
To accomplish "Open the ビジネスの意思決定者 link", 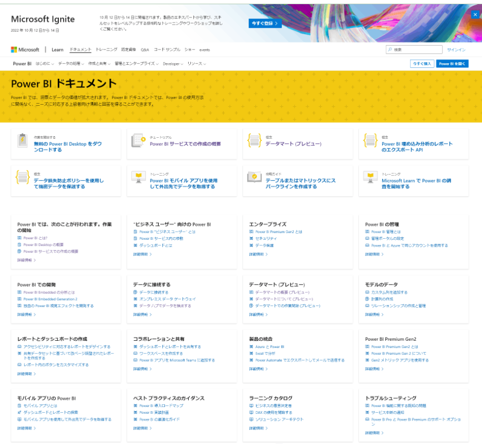I will point(273,405).
